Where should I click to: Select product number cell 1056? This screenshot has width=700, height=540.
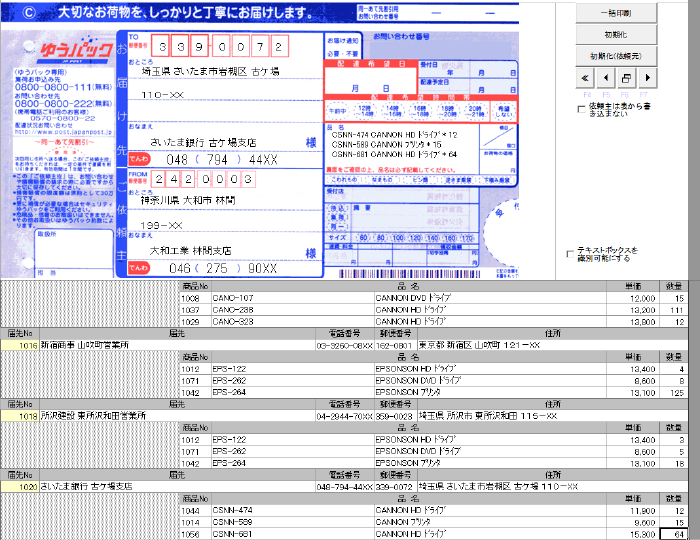(196, 534)
